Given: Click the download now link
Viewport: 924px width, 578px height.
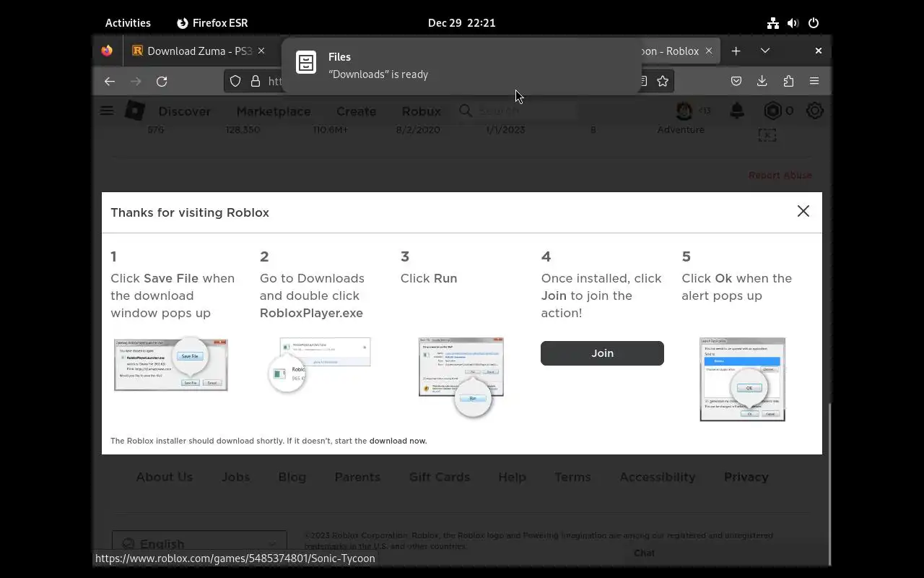Looking at the screenshot, I should click(398, 441).
